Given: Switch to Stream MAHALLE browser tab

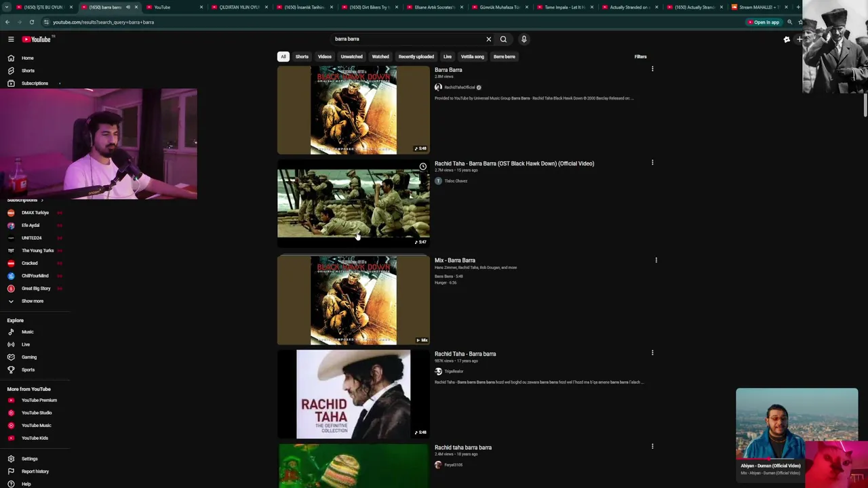Looking at the screenshot, I should (x=759, y=7).
